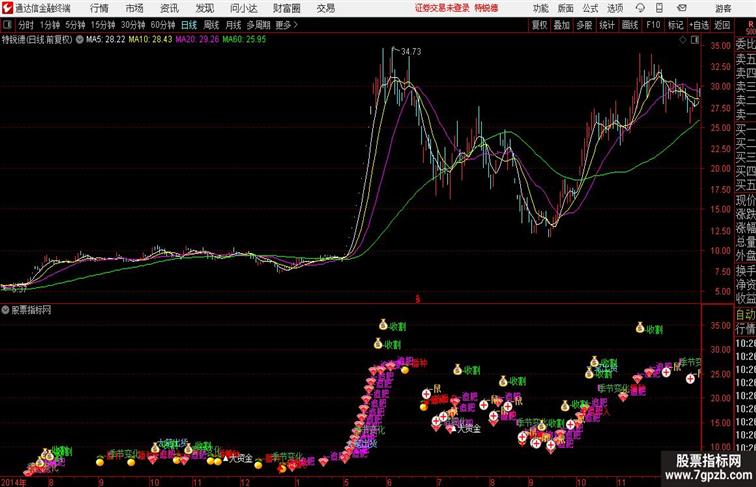This screenshot has height=487, width=756.
Task: Open the 版面 menu
Action: point(566,8)
